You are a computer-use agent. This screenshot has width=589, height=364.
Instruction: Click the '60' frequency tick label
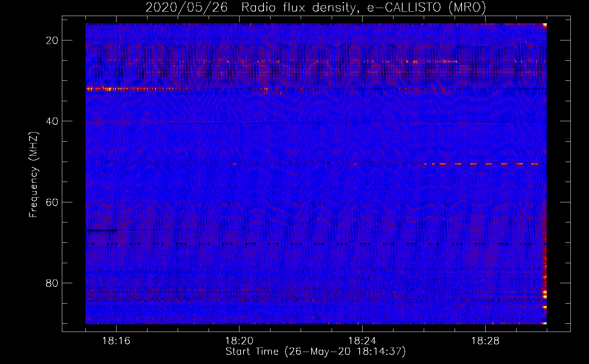pyautogui.click(x=52, y=202)
